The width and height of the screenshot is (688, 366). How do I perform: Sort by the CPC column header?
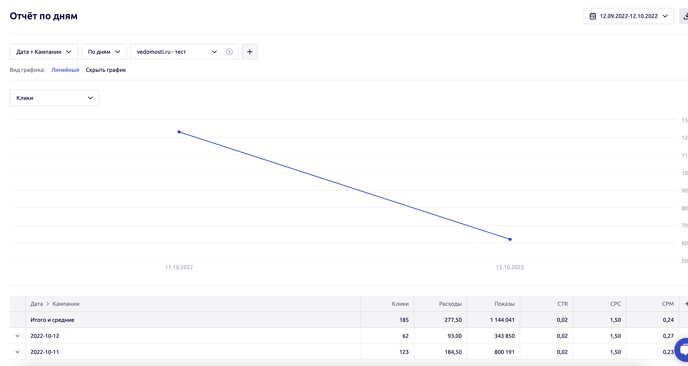pyautogui.click(x=616, y=304)
